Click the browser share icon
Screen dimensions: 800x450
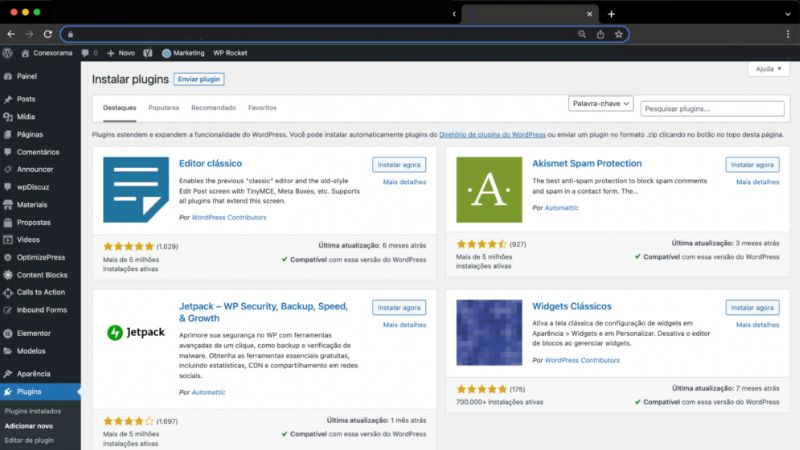point(601,33)
